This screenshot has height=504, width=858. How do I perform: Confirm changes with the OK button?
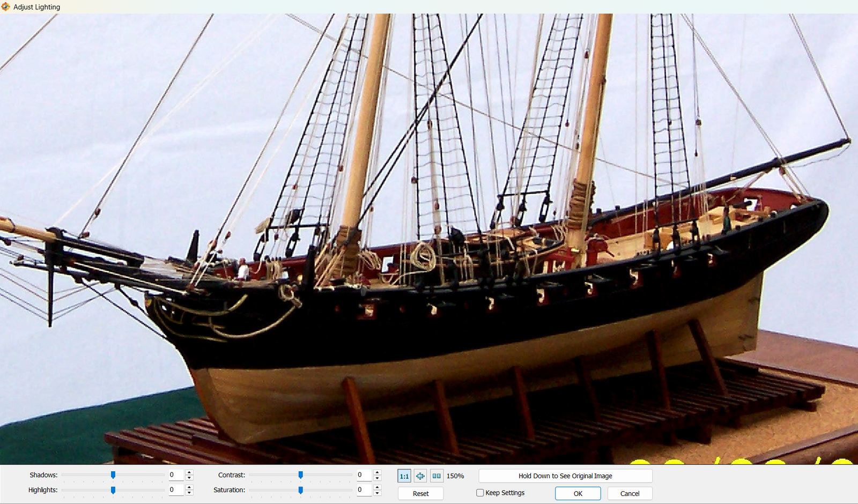click(x=578, y=493)
